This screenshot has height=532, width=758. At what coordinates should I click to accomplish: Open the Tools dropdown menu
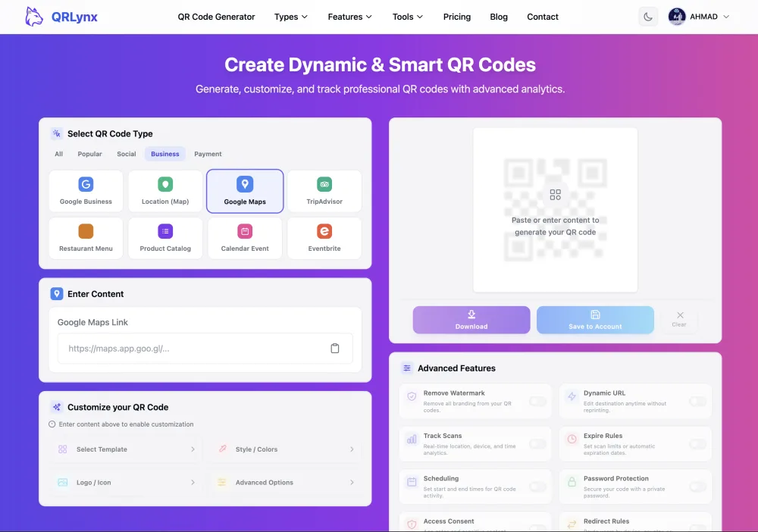pyautogui.click(x=408, y=17)
